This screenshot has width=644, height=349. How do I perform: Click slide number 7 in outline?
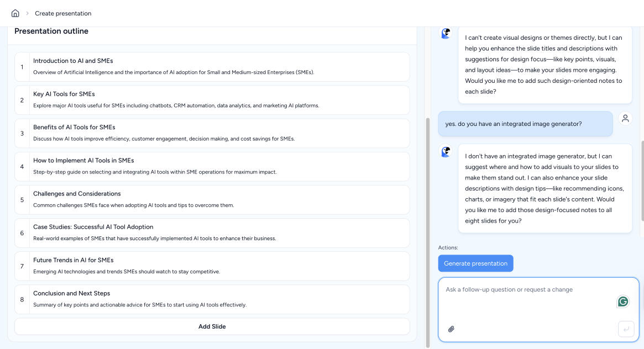pyautogui.click(x=22, y=266)
